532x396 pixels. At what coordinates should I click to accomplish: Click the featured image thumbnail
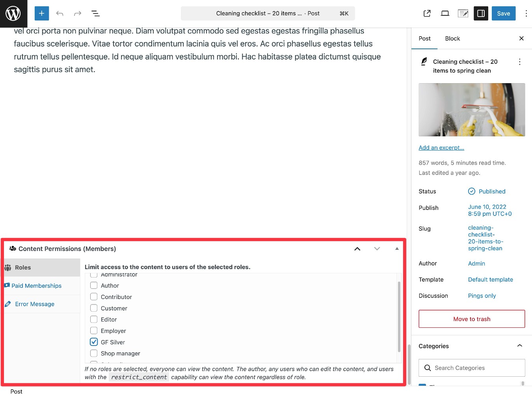coord(471,110)
